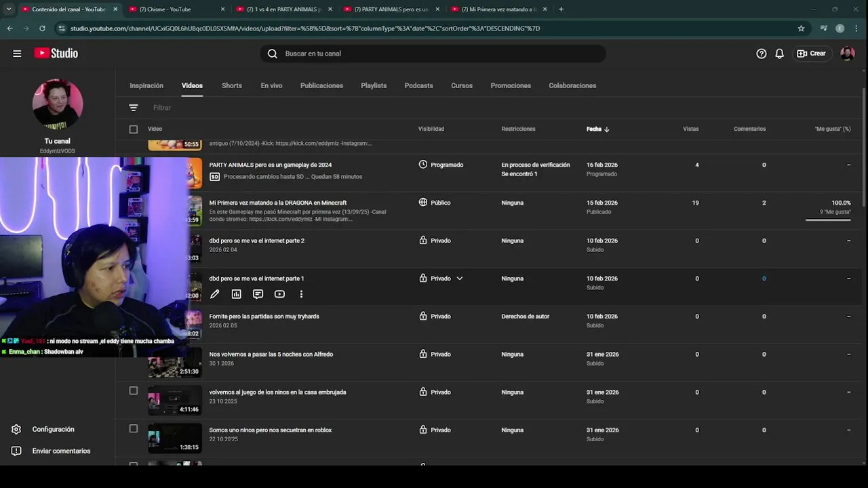
Task: Expand Privado visibility dropdown for dbd parte 1
Action: [x=459, y=279]
